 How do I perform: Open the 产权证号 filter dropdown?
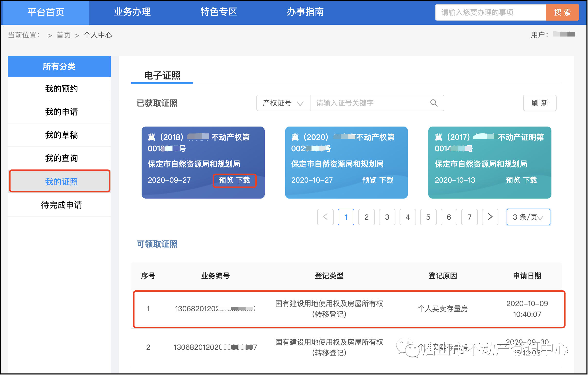[x=283, y=103]
